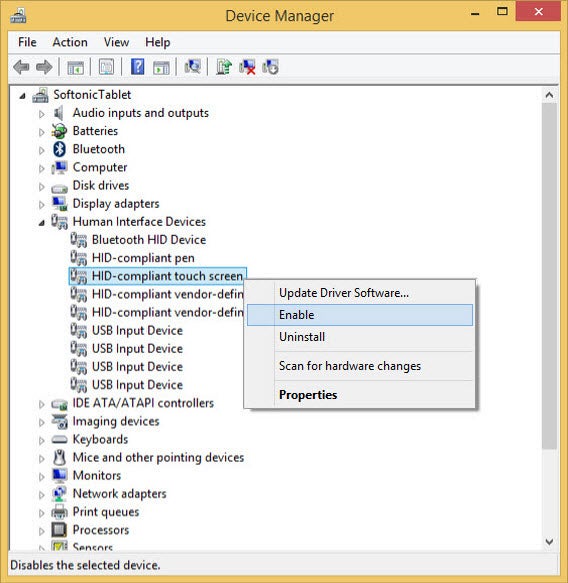Screen dimensions: 568x583
Task: Click the Imaging devices camera icon
Action: (x=59, y=421)
